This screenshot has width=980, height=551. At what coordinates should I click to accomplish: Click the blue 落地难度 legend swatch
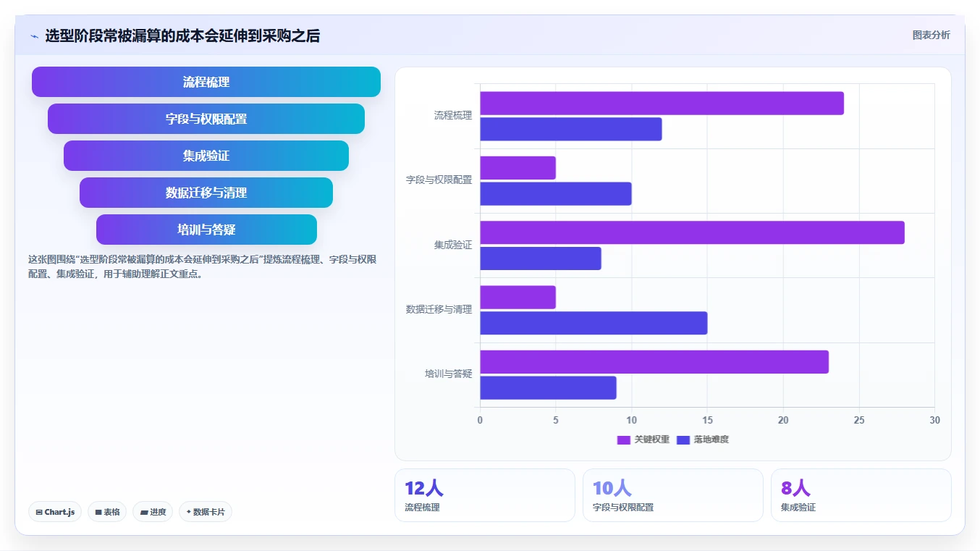683,439
